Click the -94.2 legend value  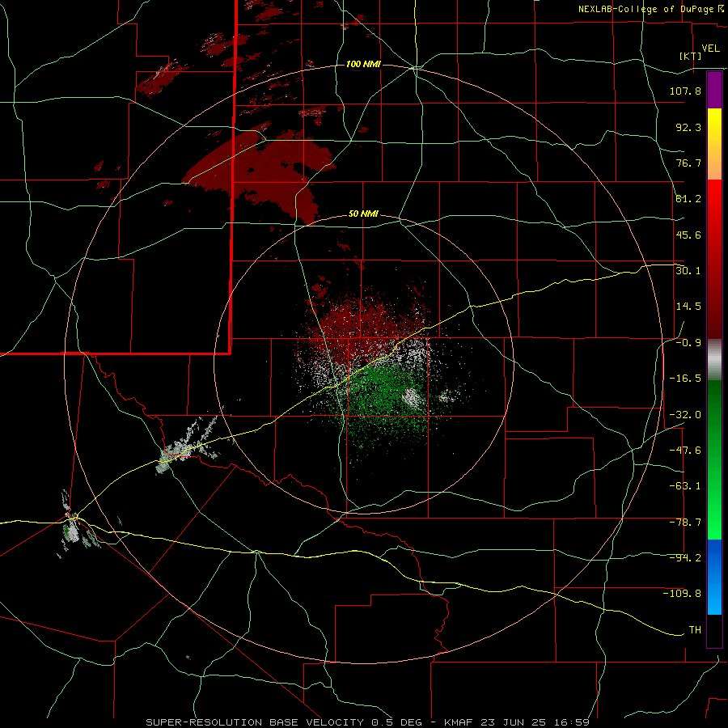pyautogui.click(x=685, y=558)
